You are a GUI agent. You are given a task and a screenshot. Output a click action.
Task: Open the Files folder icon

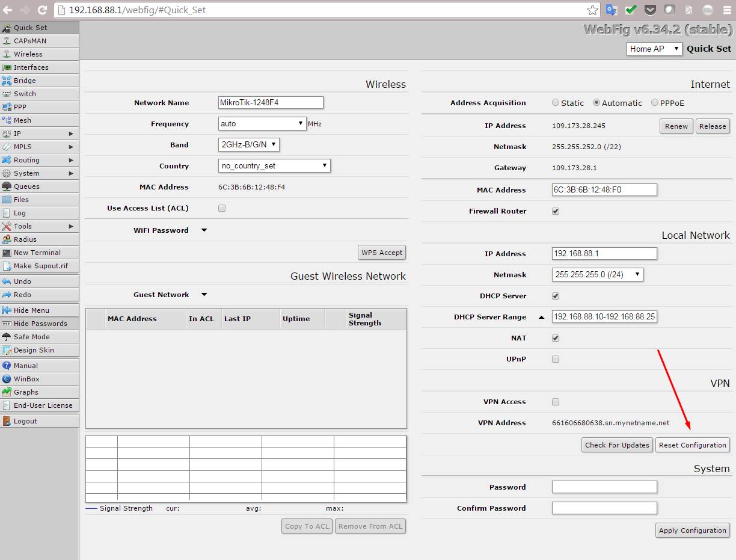click(7, 200)
